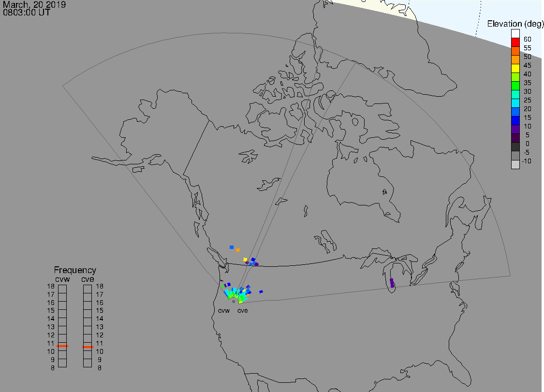This screenshot has width=544, height=392.
Task: Click the dark purple 0-5 degree elevation swatch
Action: click(515, 138)
